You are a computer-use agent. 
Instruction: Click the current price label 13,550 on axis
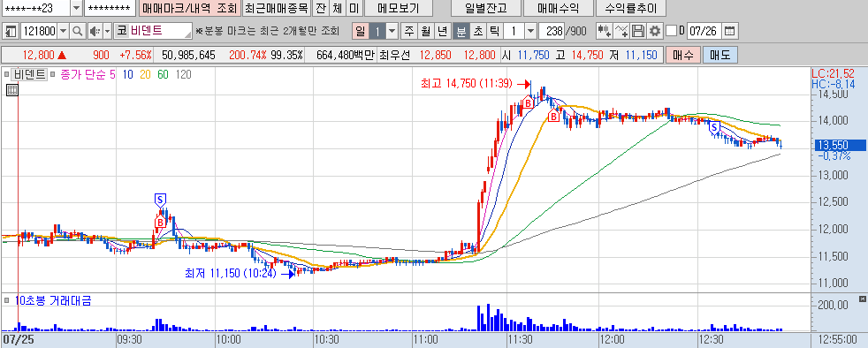coord(840,146)
